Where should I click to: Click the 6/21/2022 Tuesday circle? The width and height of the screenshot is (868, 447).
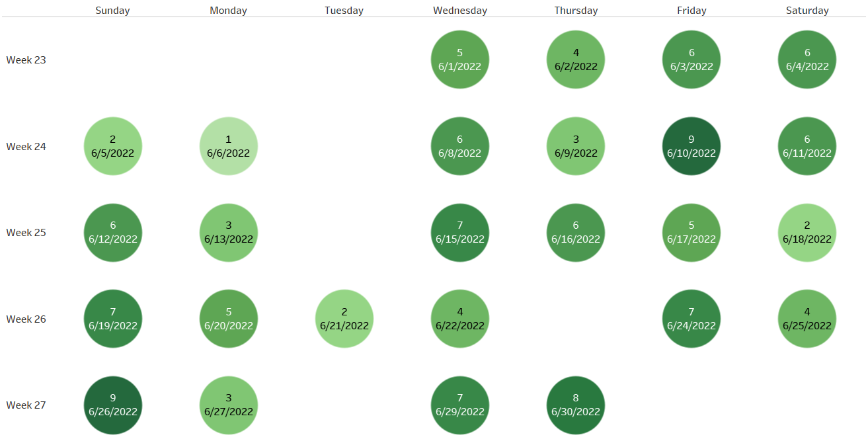coord(344,319)
